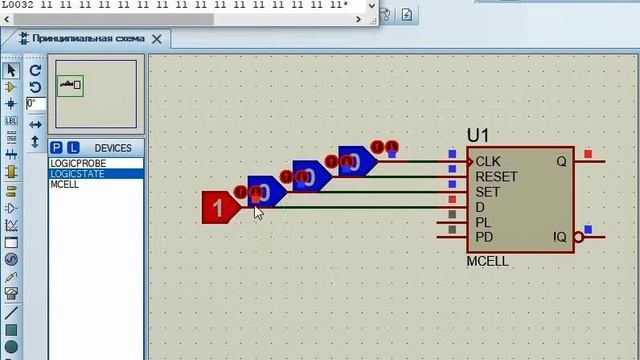Screen dimensions: 640x360
Task: Select the Active popup mode tool
Action: (x=11, y=242)
